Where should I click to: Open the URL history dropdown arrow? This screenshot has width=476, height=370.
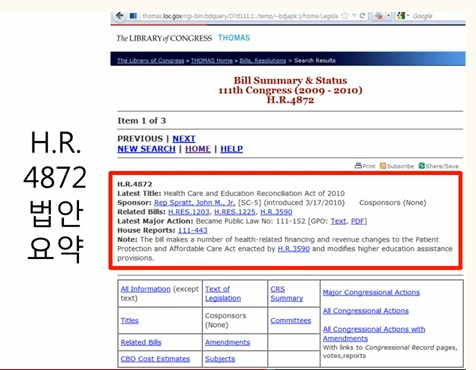354,16
